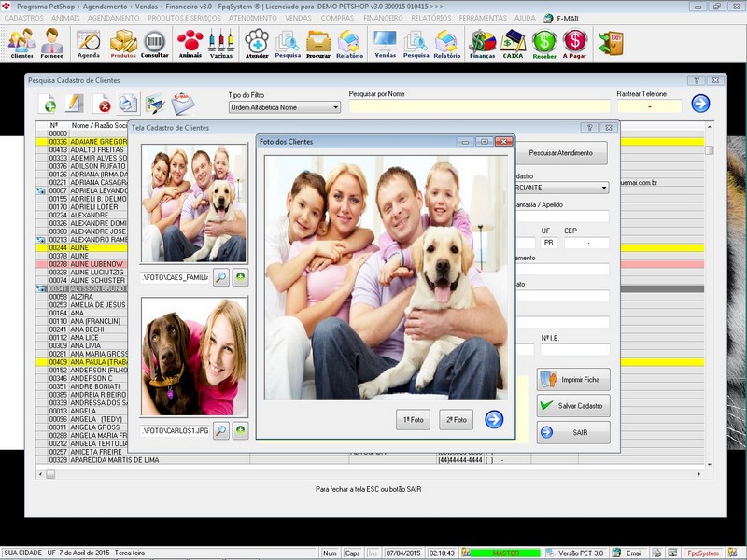The height and width of the screenshot is (560, 747).
Task: Click magnifier beside CARLOS1.JPG photo path
Action: (x=221, y=431)
